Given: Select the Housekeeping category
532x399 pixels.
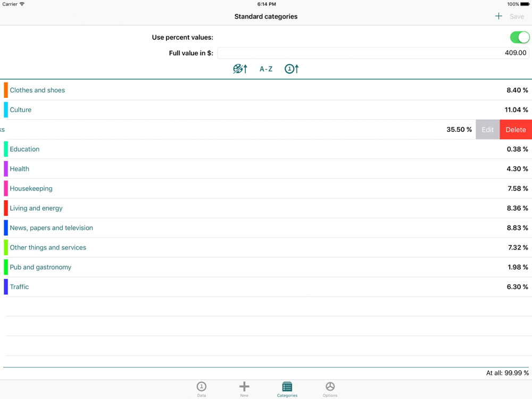Looking at the screenshot, I should [266, 188].
